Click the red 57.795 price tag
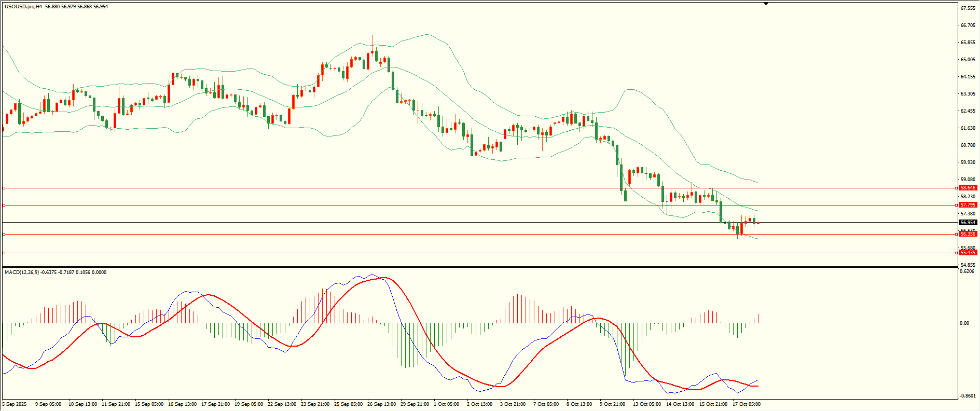This screenshot has height=411, width=980. pos(968,205)
